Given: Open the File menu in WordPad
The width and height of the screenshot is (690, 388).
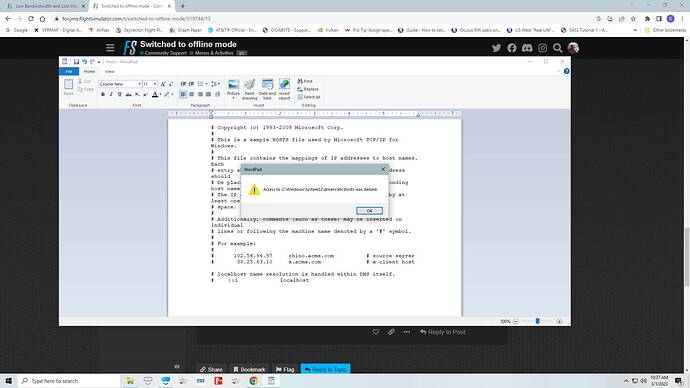Looking at the screenshot, I should tap(69, 71).
